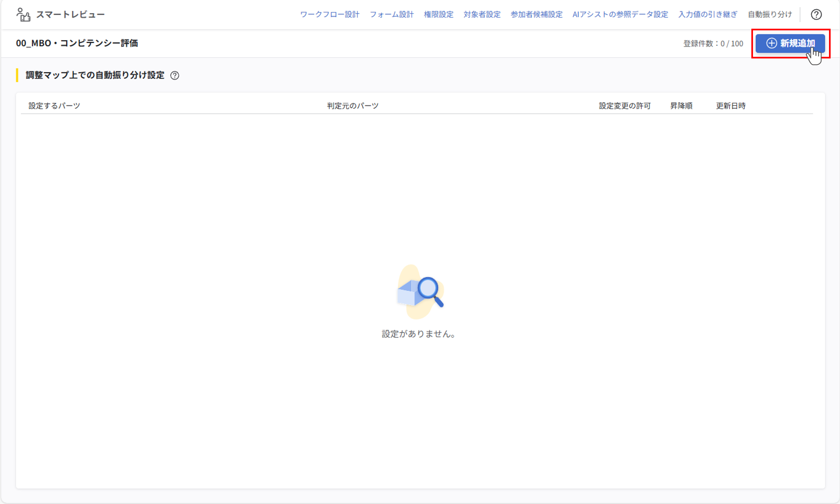This screenshot has height=504, width=840.
Task: Click the help icon beside 調整マップ上での自動振り分け設定
Action: coord(175,75)
